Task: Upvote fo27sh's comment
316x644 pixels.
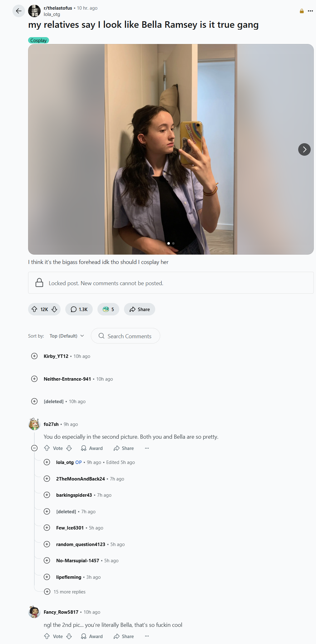Action: coord(47,448)
